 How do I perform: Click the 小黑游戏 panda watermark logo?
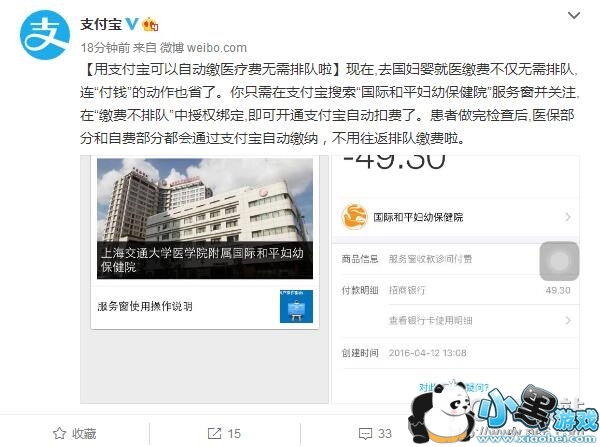pyautogui.click(x=504, y=413)
